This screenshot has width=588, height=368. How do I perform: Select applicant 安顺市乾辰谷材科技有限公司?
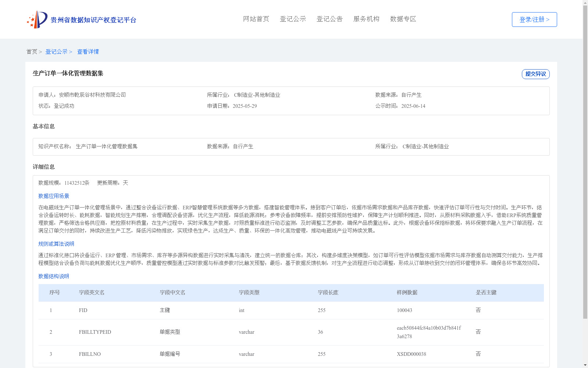point(93,95)
